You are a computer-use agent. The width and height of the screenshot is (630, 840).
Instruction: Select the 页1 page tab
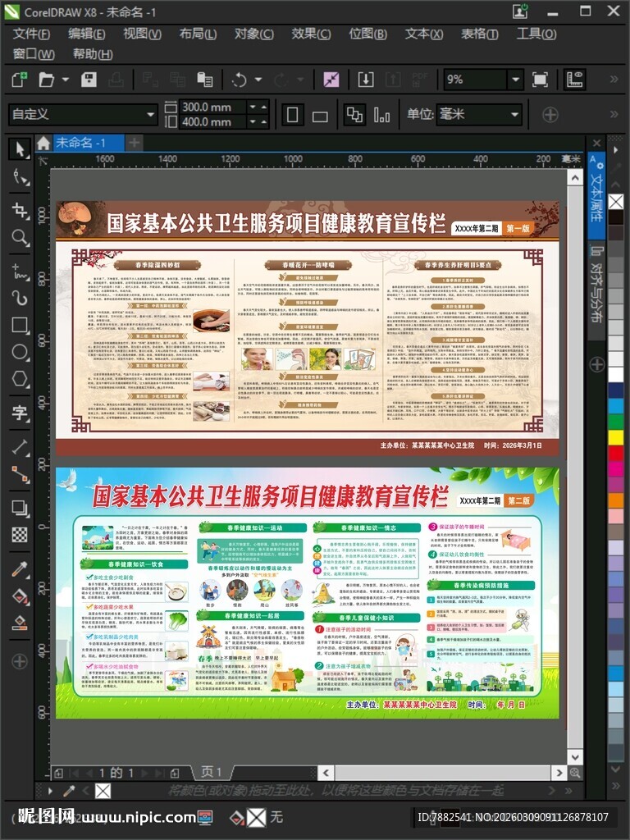click(211, 772)
